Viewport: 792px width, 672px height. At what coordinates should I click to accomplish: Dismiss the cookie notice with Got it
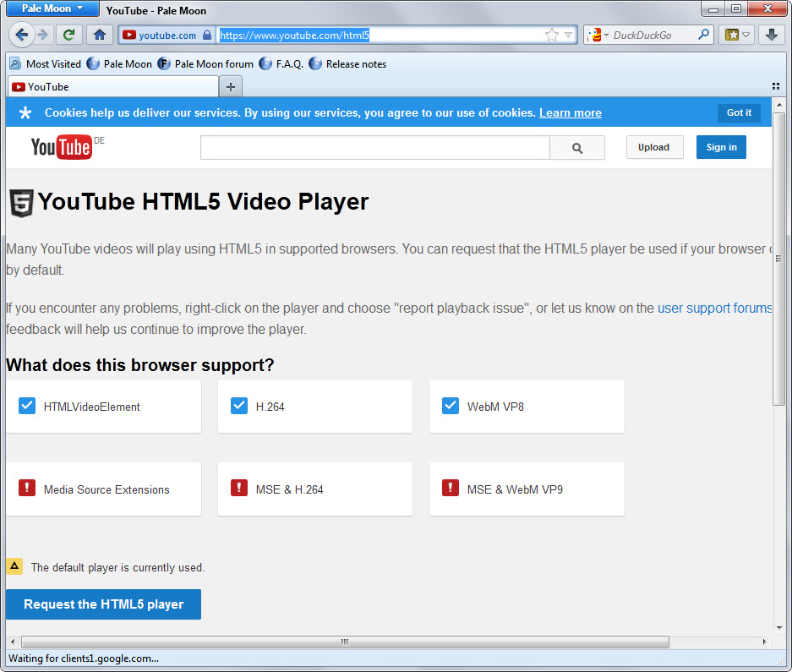coord(739,112)
